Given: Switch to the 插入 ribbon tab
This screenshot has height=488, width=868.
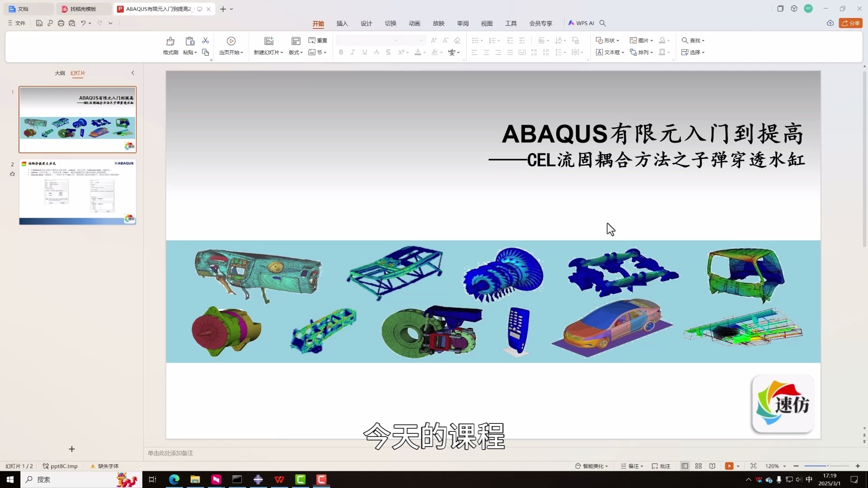Looking at the screenshot, I should tap(342, 23).
